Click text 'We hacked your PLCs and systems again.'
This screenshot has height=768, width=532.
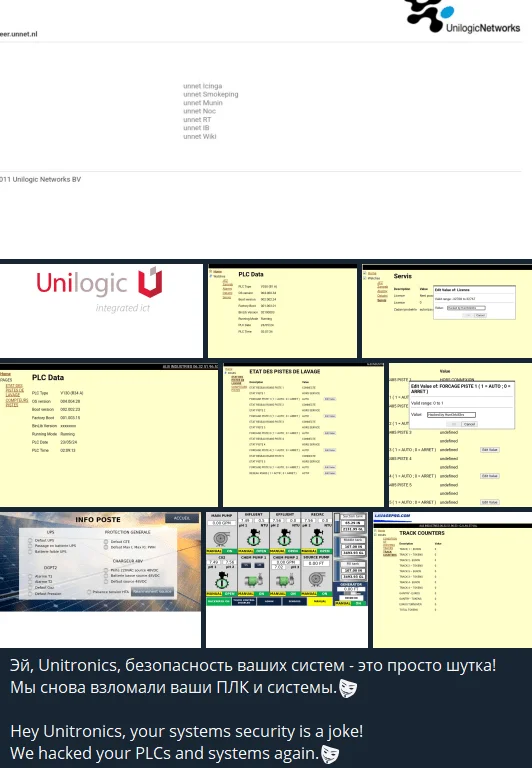pyautogui.click(x=164, y=753)
